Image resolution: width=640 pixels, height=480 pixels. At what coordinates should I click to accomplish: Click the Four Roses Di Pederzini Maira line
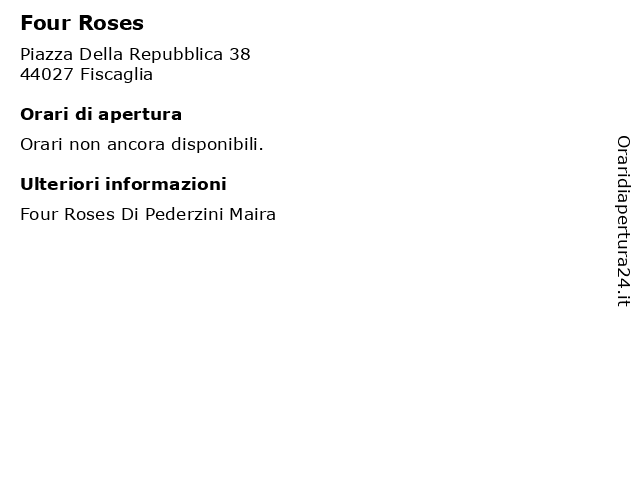pos(148,214)
